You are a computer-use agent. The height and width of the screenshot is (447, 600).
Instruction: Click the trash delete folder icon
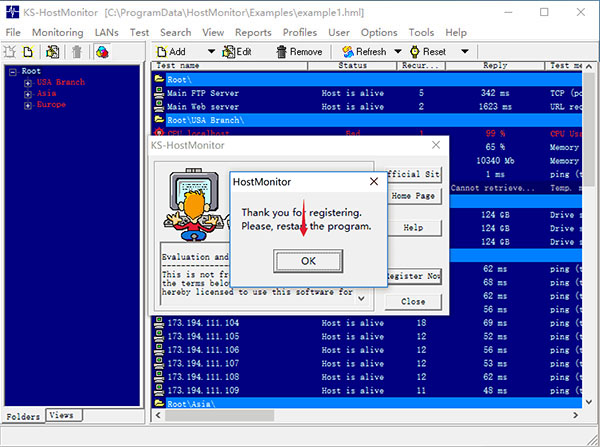pos(77,51)
